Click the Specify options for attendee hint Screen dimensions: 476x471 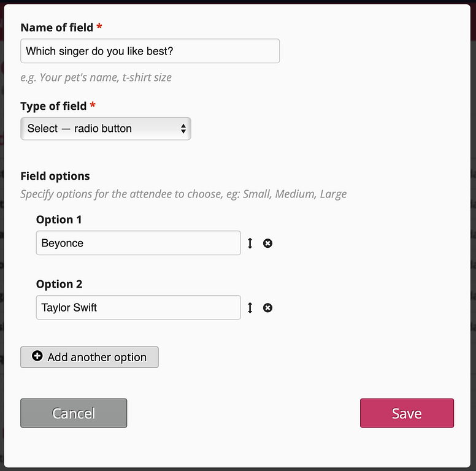183,194
